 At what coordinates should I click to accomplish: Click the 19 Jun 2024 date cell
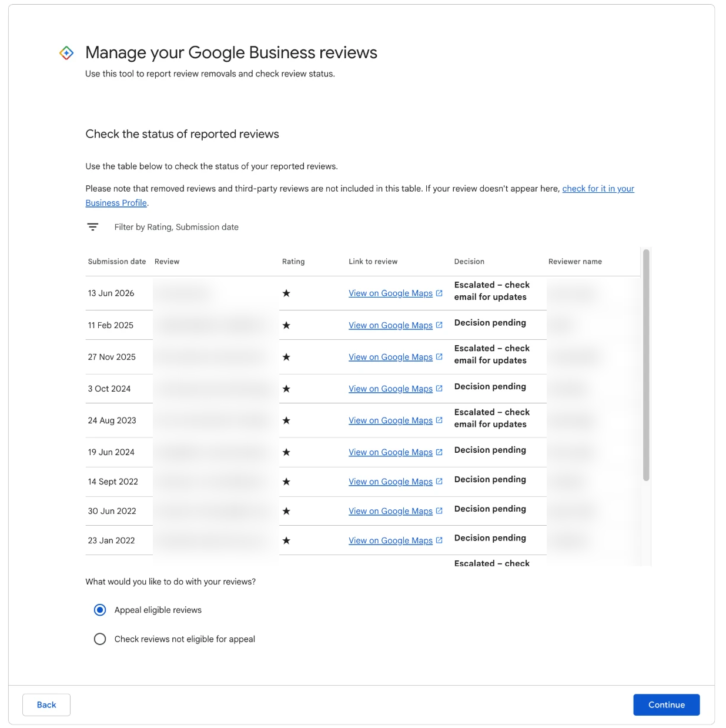coord(111,452)
